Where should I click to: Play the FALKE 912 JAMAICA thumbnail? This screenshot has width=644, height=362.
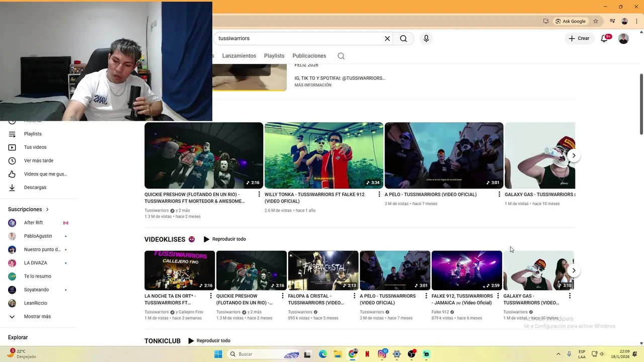point(467,270)
